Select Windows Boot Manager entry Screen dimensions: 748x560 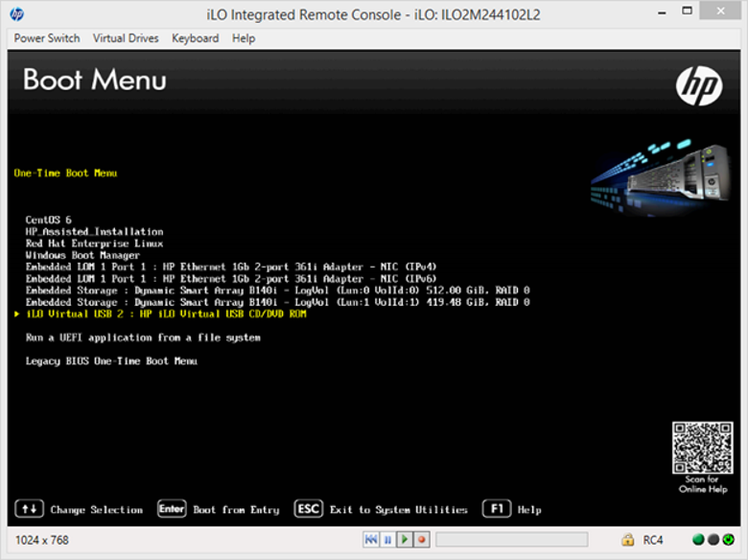coord(82,255)
